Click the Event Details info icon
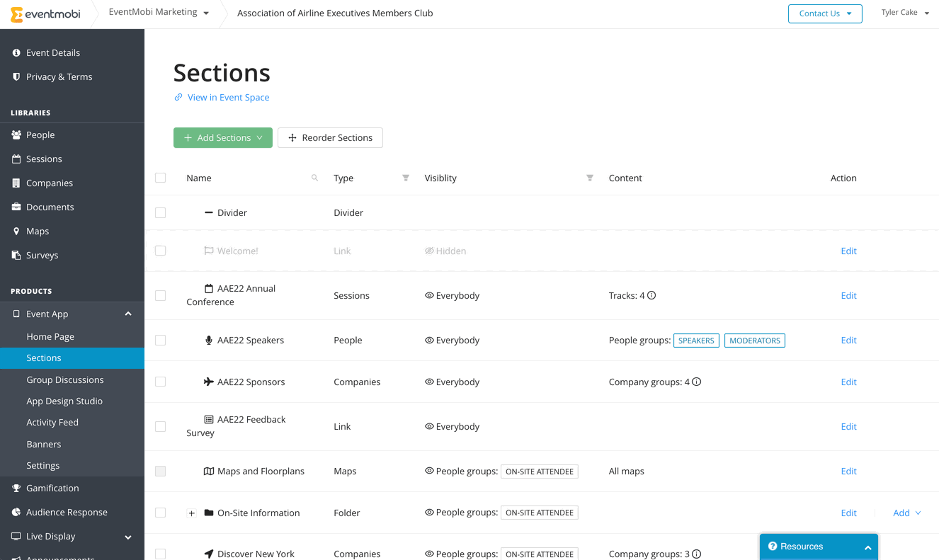The height and width of the screenshot is (560, 939). coord(16,52)
